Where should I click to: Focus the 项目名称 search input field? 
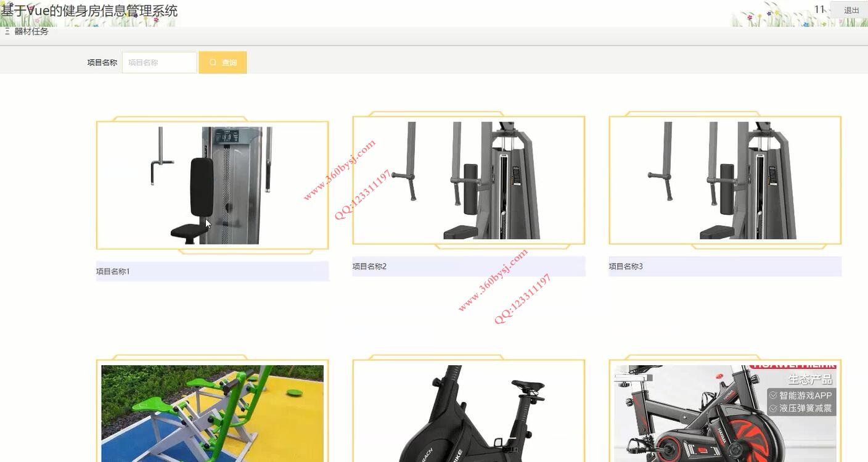click(x=159, y=62)
